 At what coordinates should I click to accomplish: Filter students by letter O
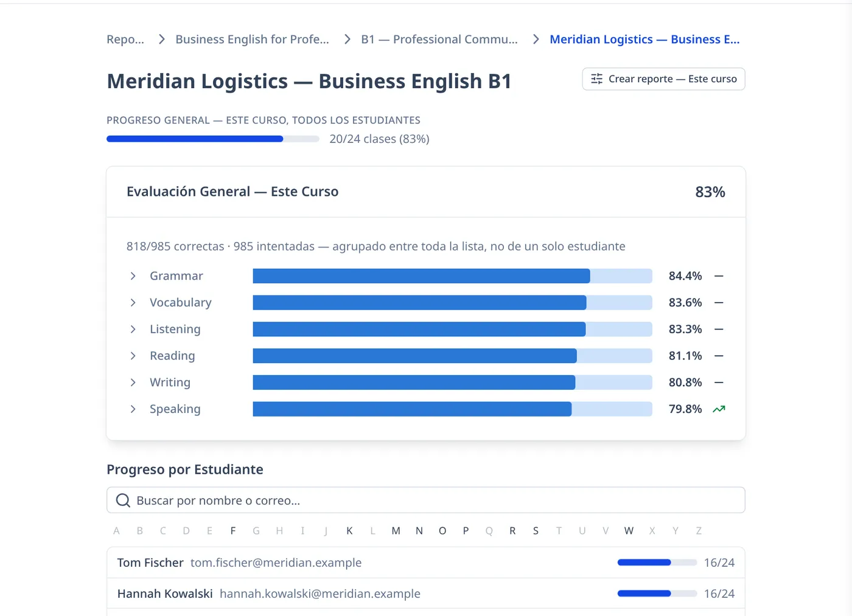pos(442,531)
